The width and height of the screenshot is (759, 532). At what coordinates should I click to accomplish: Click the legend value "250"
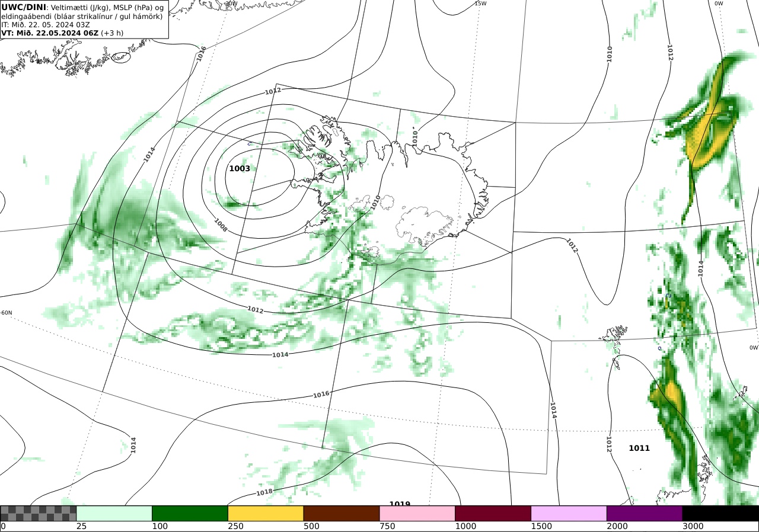[x=235, y=526]
